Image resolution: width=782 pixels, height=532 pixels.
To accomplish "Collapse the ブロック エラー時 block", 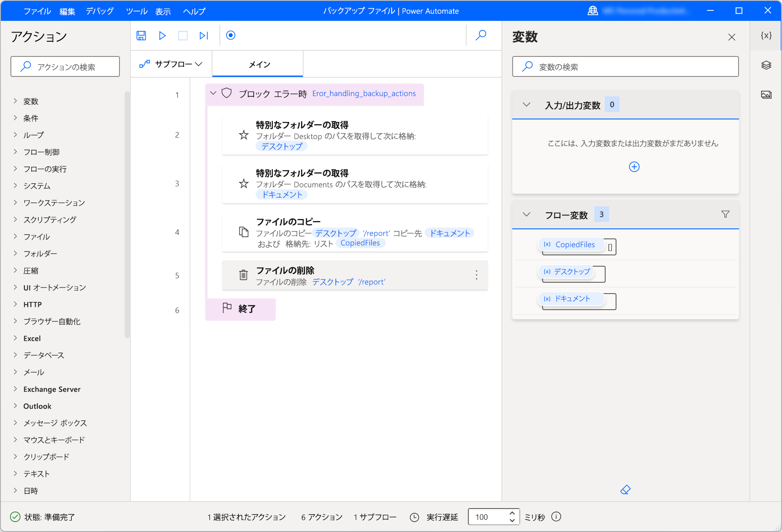I will (213, 93).
